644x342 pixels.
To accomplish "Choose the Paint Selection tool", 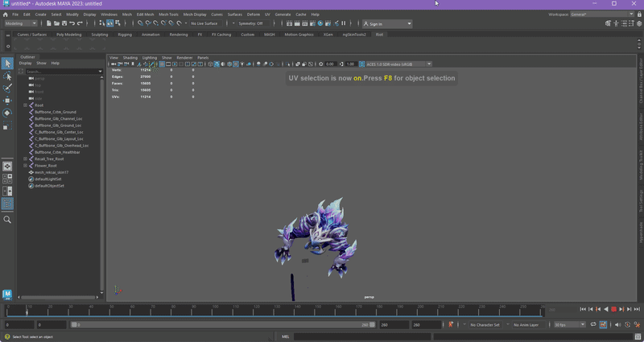I will coord(7,89).
